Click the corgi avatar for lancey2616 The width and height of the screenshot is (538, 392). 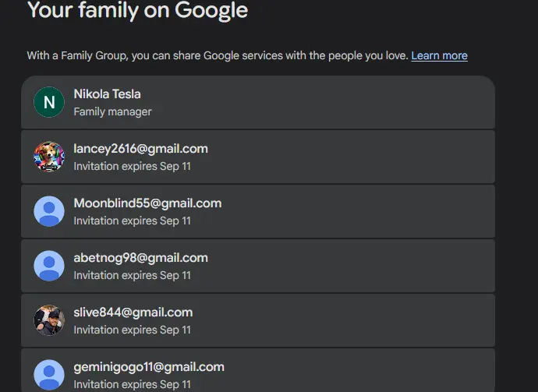point(49,157)
